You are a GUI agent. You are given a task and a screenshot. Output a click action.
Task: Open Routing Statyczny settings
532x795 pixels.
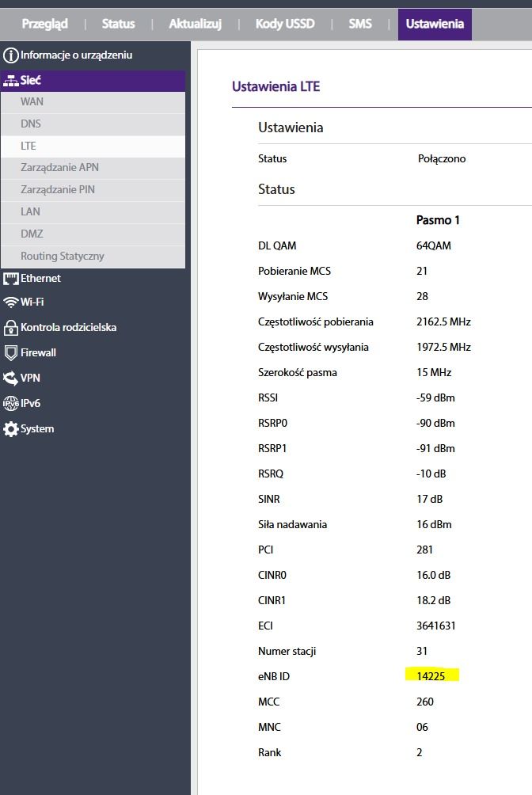[93, 257]
